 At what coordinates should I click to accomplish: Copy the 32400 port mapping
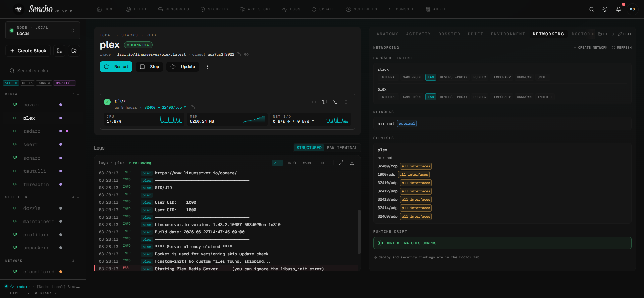coord(193,107)
